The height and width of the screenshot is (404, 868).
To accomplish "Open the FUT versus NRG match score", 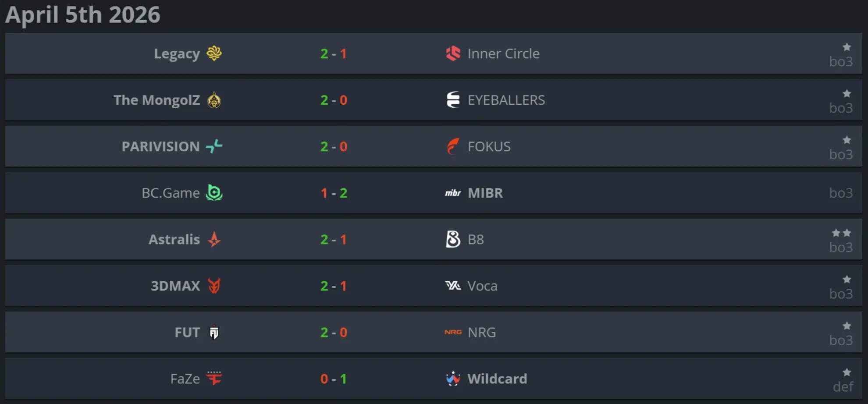I will 334,332.
